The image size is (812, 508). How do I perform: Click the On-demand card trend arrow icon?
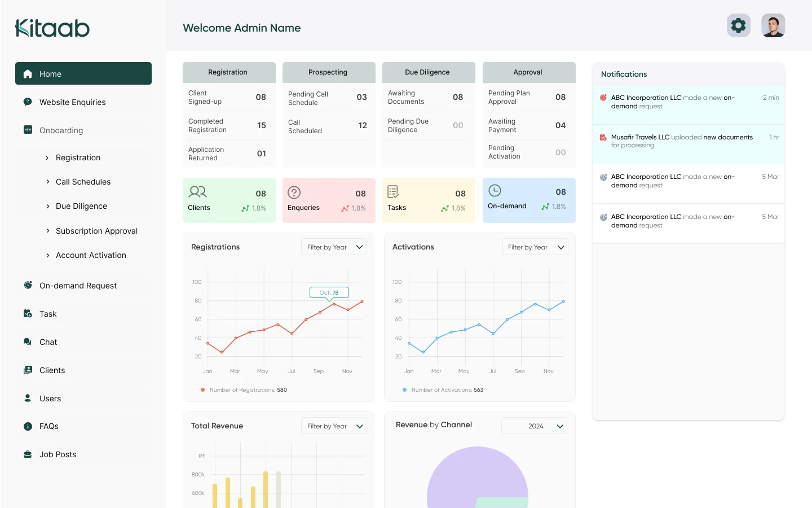tap(545, 207)
